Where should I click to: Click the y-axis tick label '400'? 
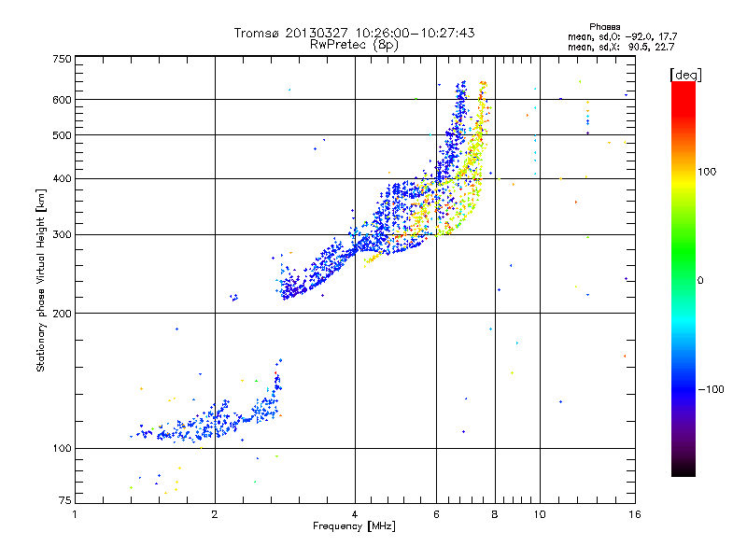(62, 178)
